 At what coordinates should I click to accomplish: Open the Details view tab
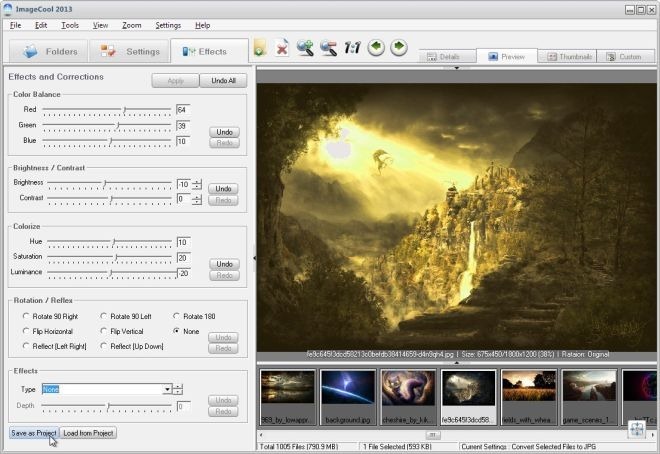(448, 56)
